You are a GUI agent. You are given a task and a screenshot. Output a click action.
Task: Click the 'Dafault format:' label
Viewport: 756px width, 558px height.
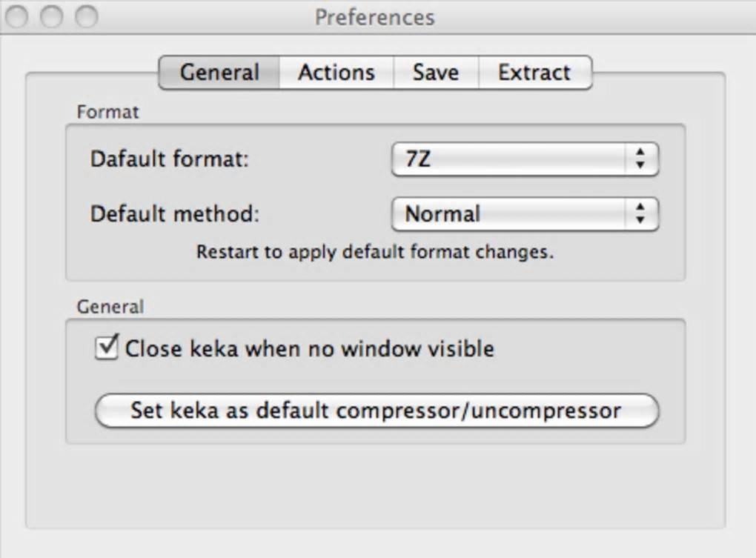tap(169, 159)
